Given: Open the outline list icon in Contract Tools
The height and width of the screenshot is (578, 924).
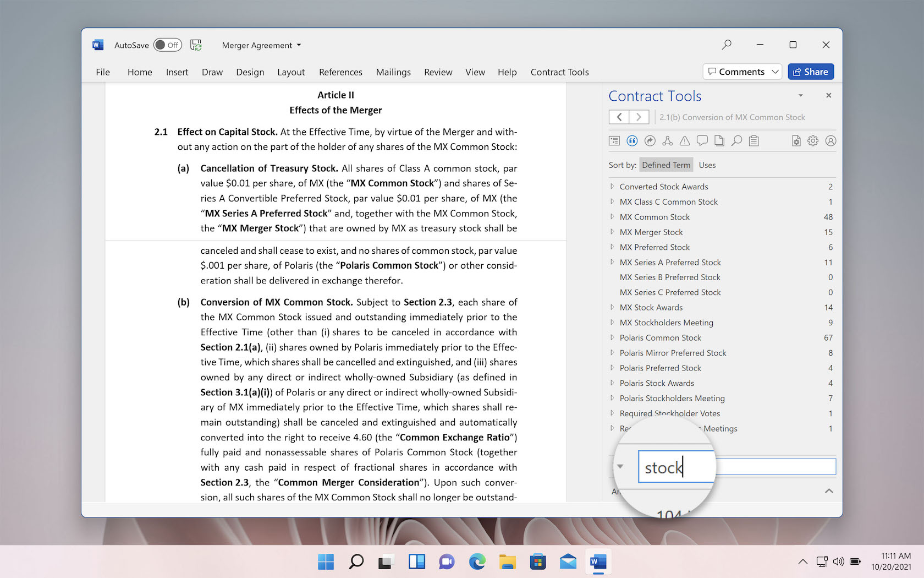Looking at the screenshot, I should pos(614,141).
